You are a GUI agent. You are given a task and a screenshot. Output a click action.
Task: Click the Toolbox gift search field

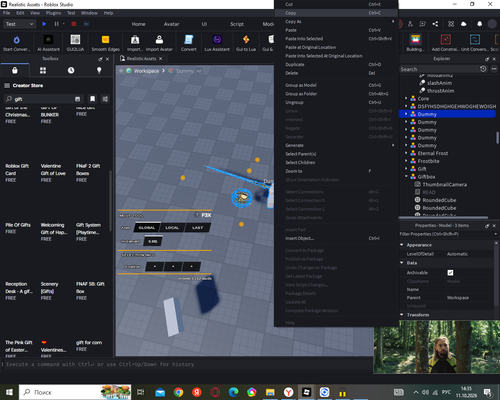[x=43, y=99]
